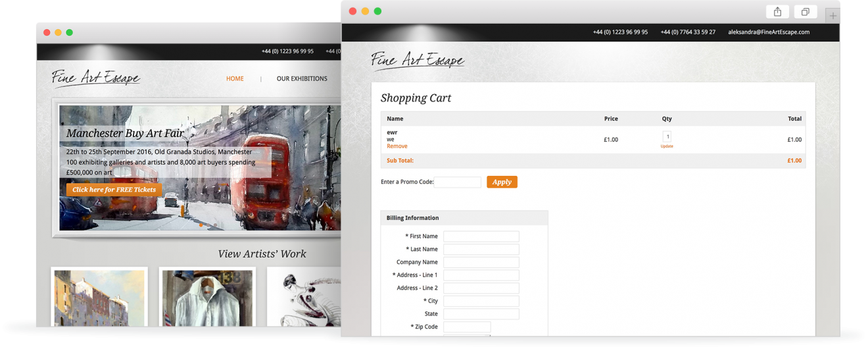
Task: Click the Shopping Cart page heading
Action: pyautogui.click(x=416, y=98)
